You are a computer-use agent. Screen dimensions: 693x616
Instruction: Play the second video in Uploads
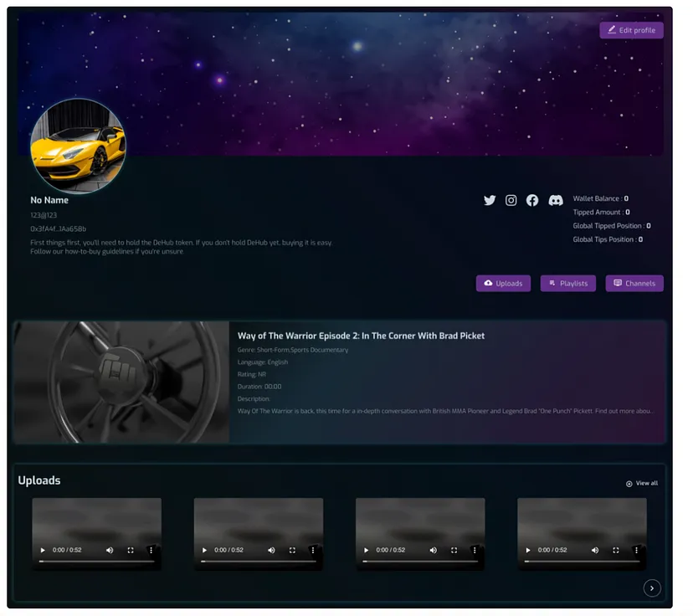click(x=204, y=550)
